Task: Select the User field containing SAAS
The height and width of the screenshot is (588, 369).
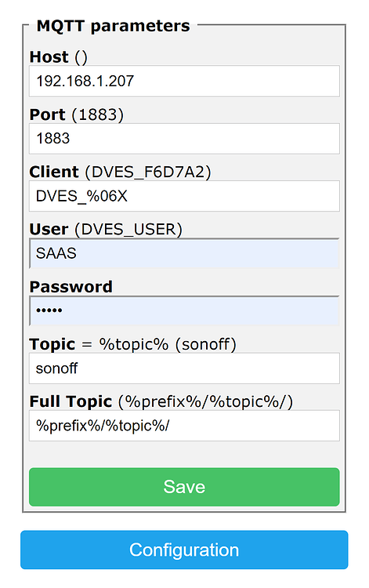Action: click(x=184, y=253)
